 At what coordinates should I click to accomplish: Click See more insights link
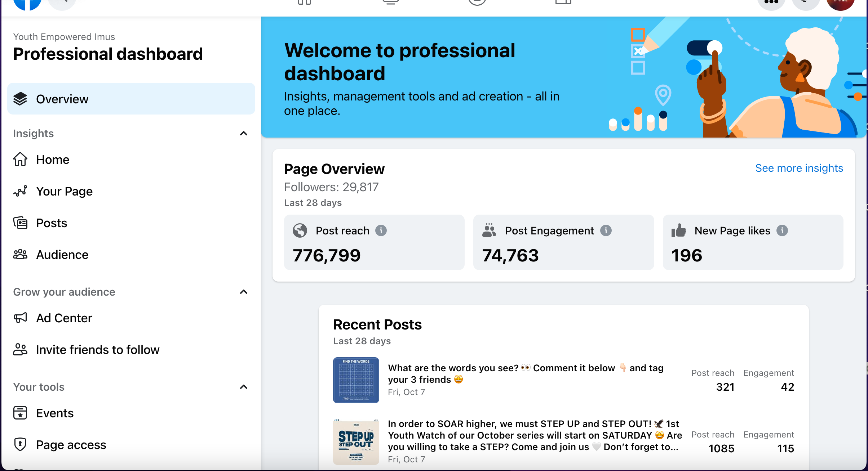point(799,168)
